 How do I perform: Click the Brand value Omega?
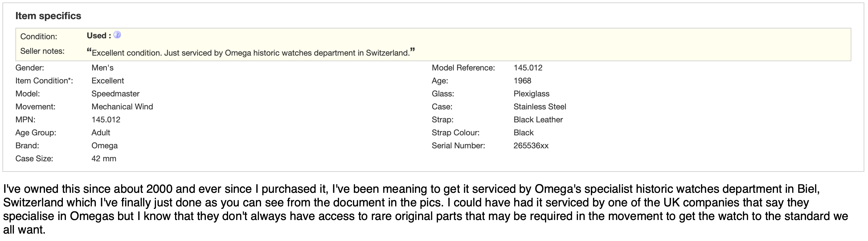(x=104, y=146)
